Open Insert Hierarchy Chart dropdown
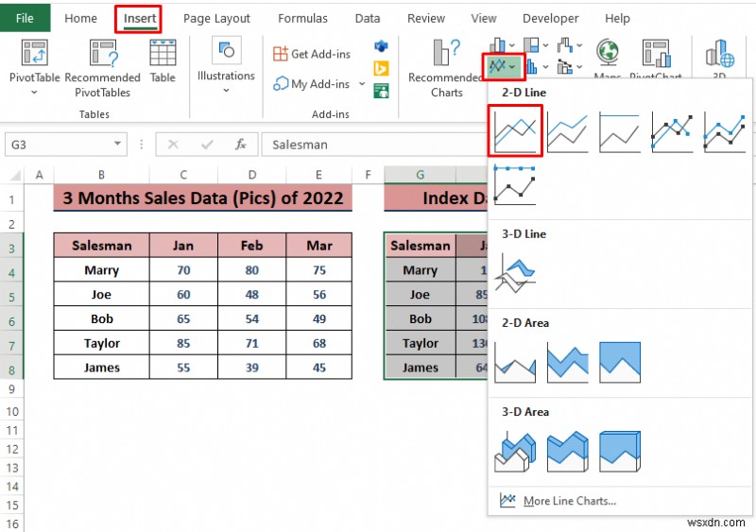 click(536, 45)
